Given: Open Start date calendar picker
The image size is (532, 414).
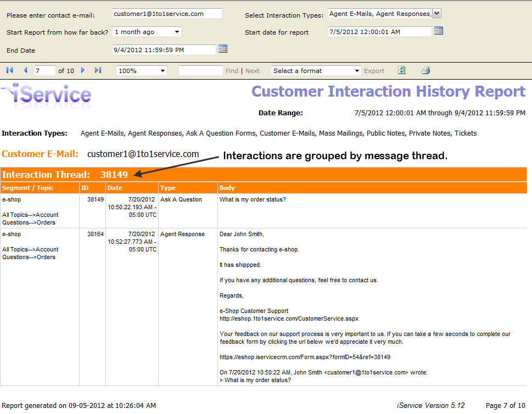Looking at the screenshot, I should point(439,31).
